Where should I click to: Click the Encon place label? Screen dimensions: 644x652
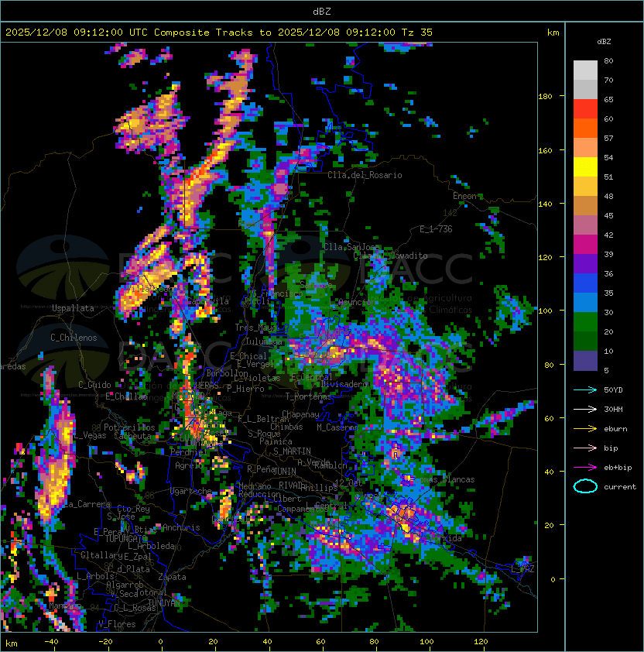pos(465,196)
